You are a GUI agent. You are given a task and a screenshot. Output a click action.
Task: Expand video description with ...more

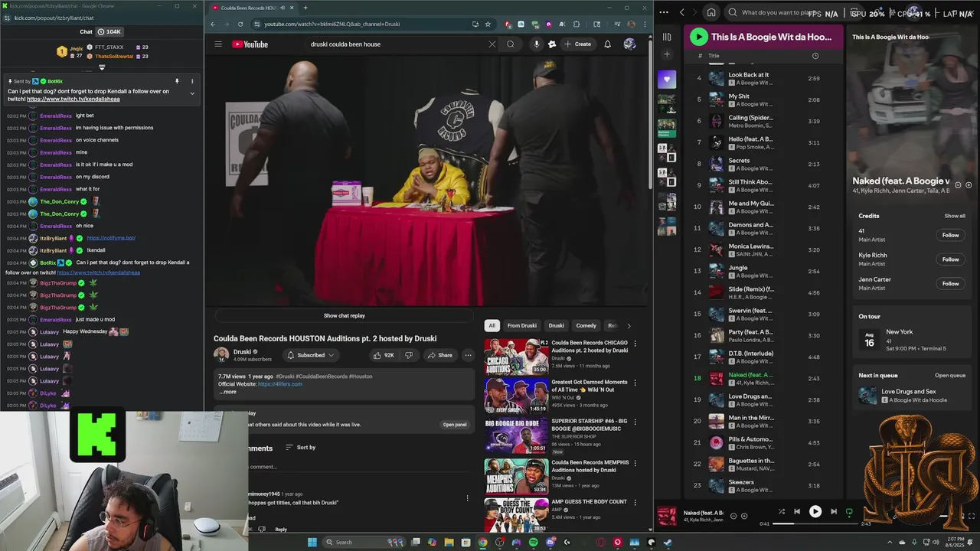pyautogui.click(x=228, y=392)
